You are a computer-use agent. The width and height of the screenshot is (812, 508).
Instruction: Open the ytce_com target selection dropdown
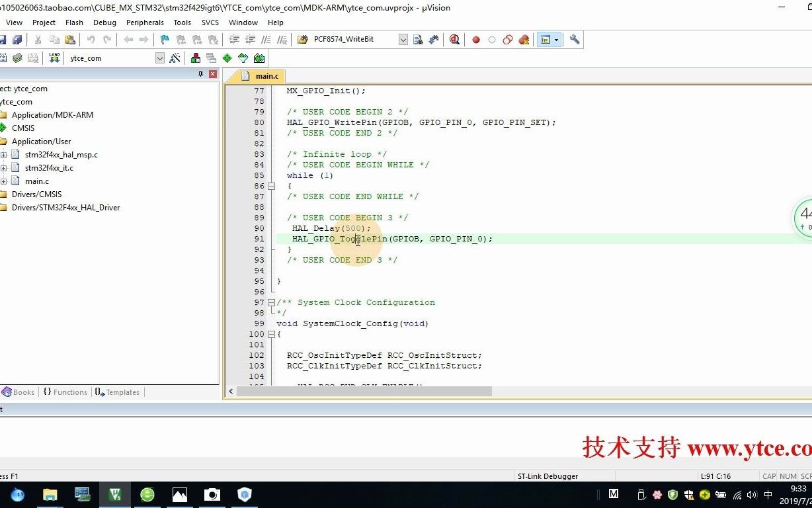pyautogui.click(x=159, y=58)
